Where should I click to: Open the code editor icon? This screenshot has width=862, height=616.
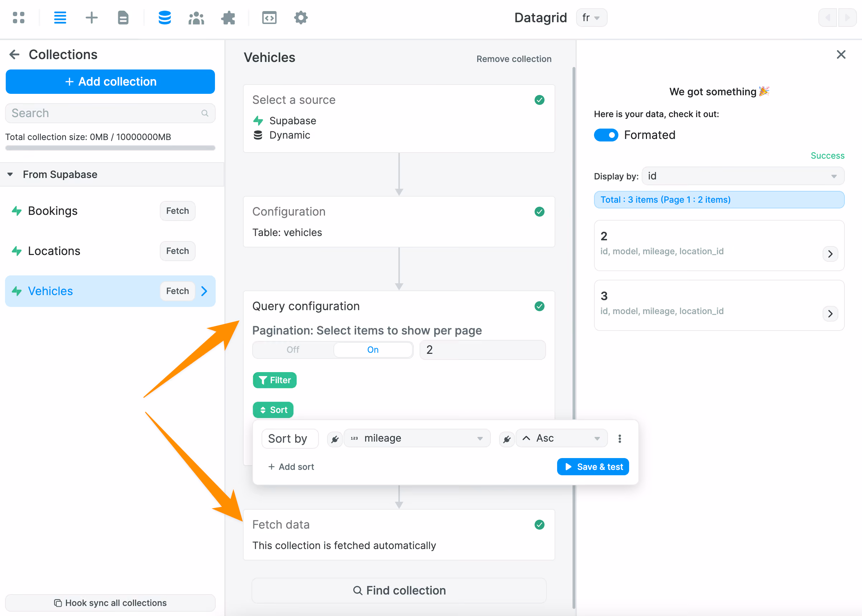click(269, 18)
